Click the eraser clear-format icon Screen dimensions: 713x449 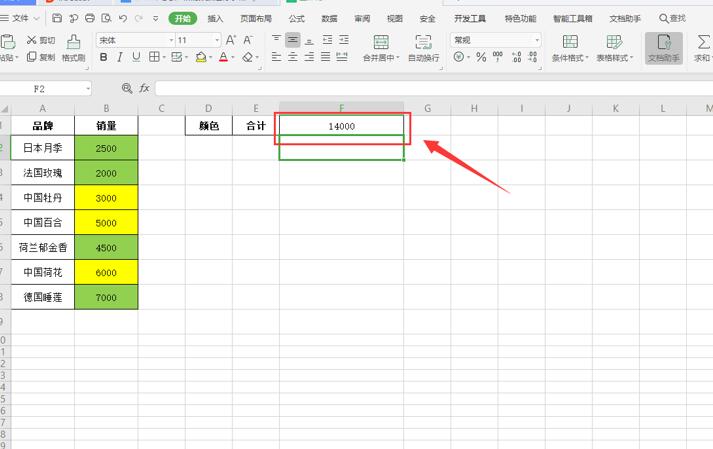point(247,57)
